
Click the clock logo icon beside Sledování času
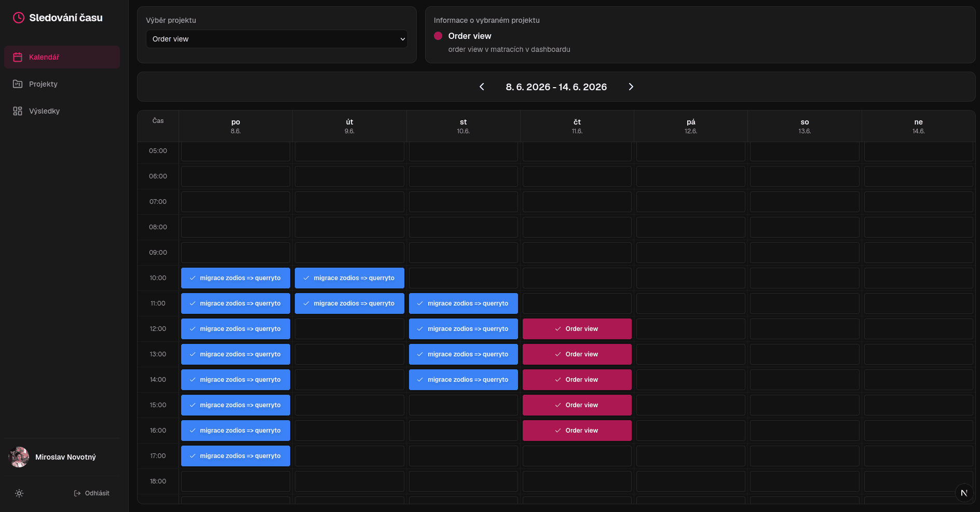(x=19, y=18)
